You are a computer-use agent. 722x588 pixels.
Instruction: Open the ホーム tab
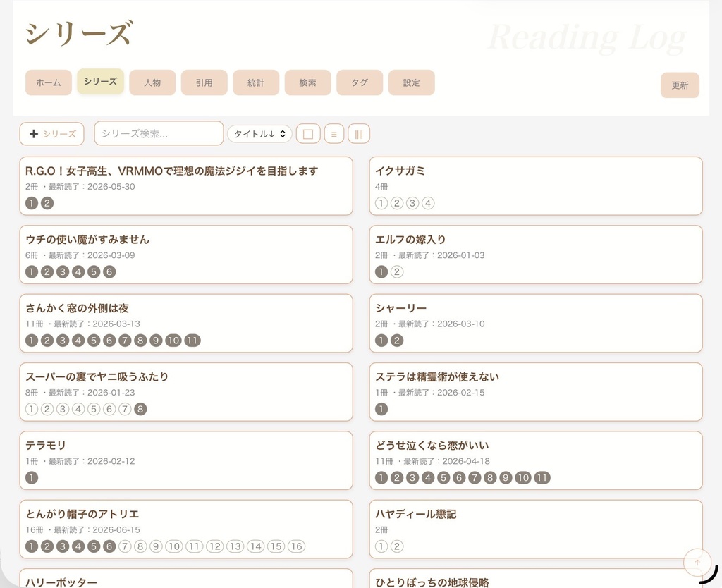[49, 83]
